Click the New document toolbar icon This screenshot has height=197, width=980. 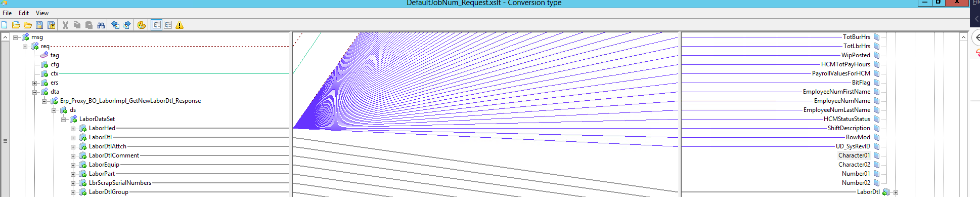click(x=5, y=25)
